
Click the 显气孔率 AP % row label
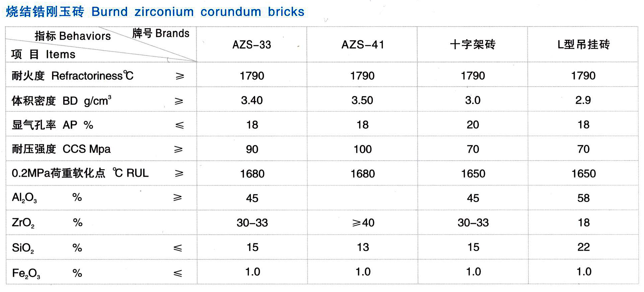click(52, 125)
